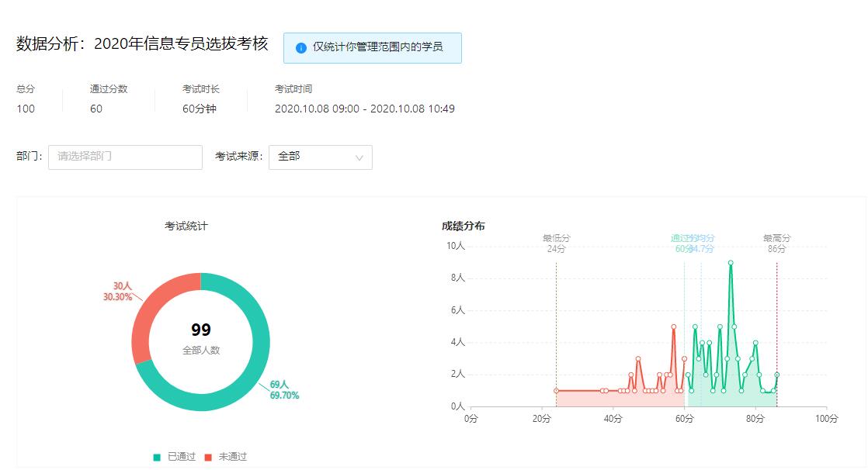Expand the 考试来源 dropdown arrow
Viewport: 868px width, 470px height.
[359, 157]
